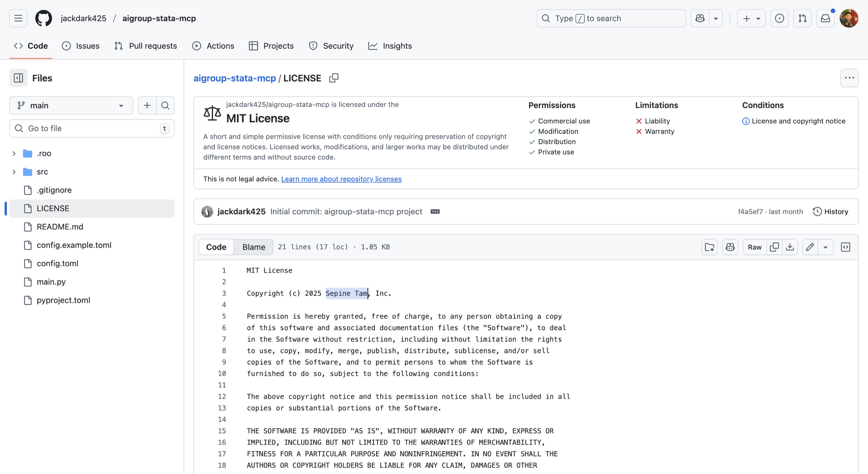Copy raw file contents icon
The width and height of the screenshot is (868, 474).
click(x=774, y=247)
